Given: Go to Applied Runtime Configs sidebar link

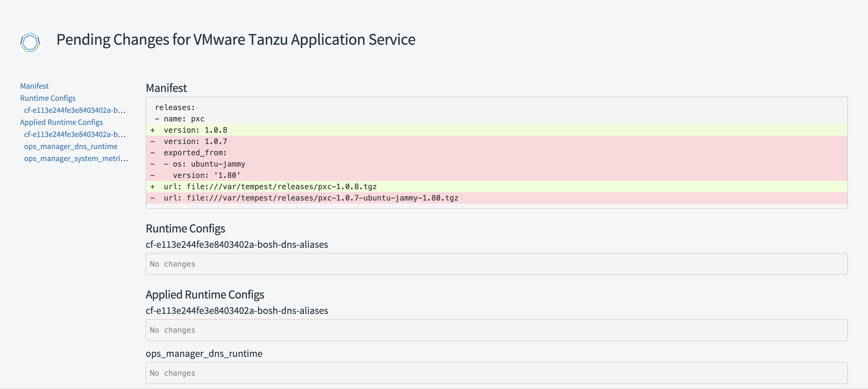Looking at the screenshot, I should tap(61, 122).
